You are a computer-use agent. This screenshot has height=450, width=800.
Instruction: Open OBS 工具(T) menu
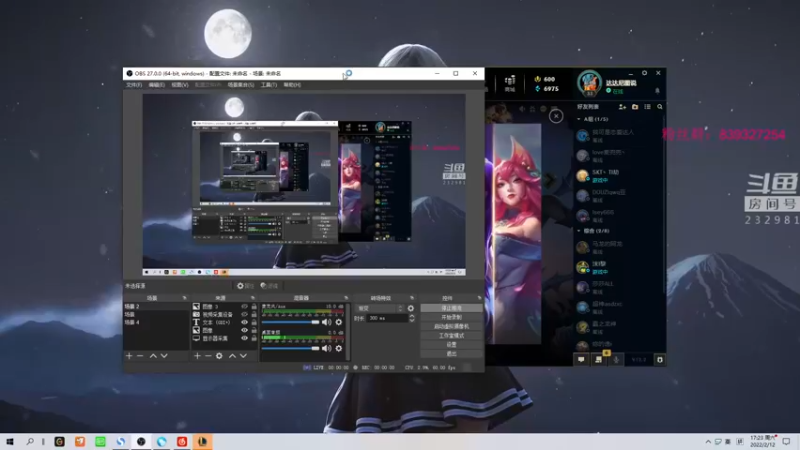click(x=269, y=85)
